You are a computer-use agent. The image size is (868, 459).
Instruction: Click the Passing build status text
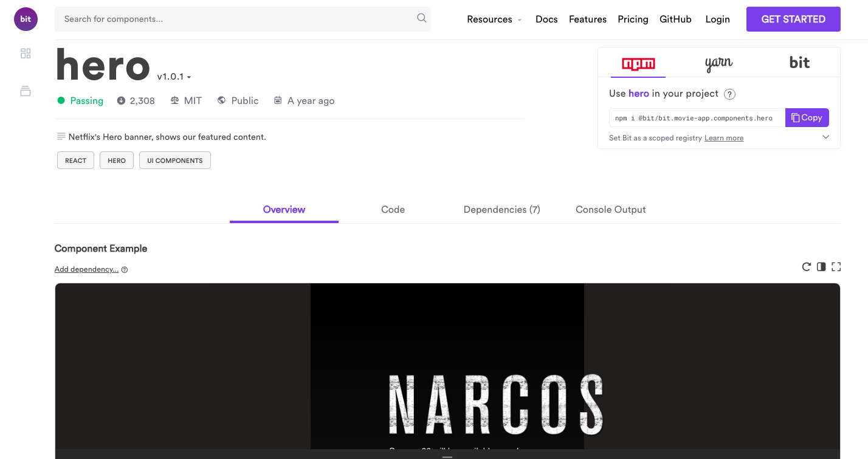pos(87,100)
